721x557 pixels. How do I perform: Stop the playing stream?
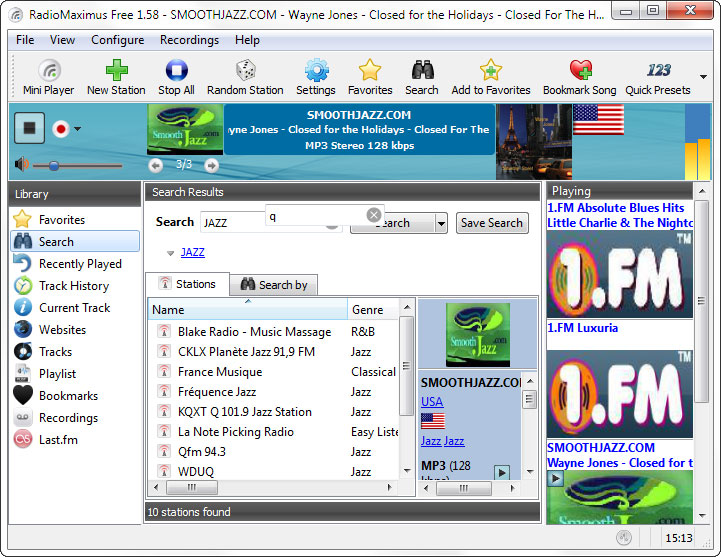point(29,127)
